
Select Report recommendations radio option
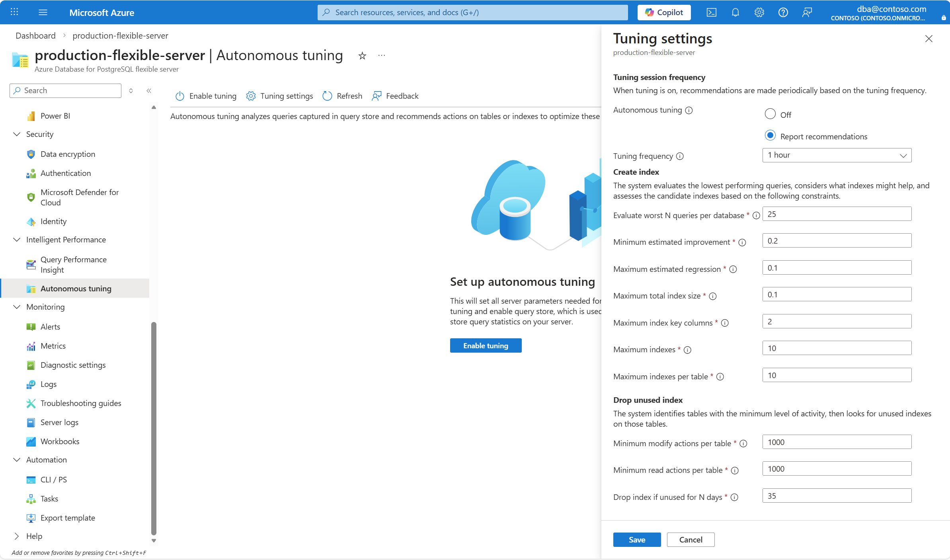click(770, 136)
